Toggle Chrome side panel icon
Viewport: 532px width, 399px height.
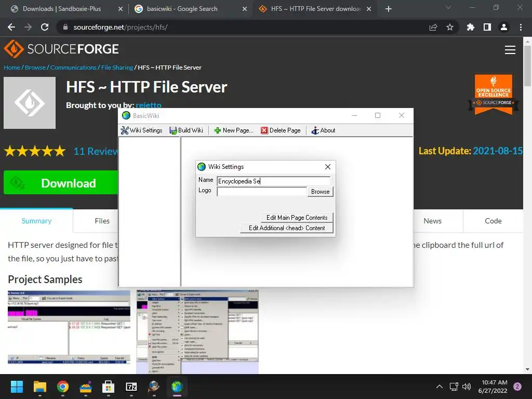487,27
